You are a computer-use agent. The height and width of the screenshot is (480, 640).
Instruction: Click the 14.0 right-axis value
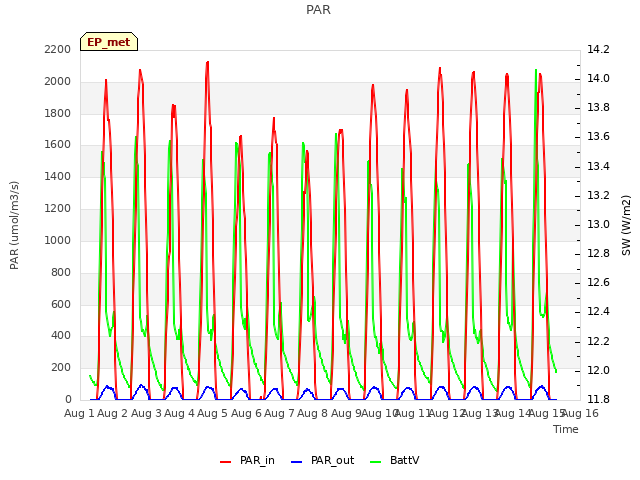pos(598,78)
